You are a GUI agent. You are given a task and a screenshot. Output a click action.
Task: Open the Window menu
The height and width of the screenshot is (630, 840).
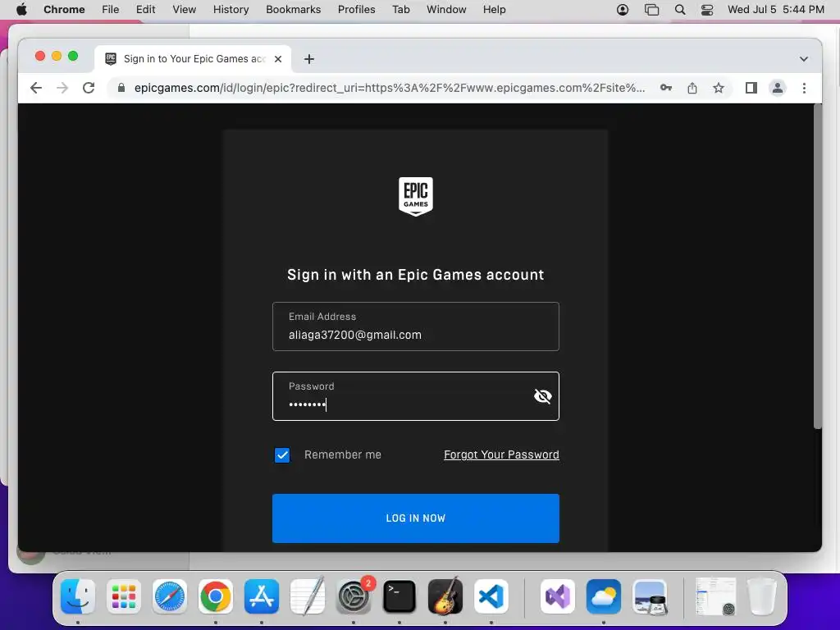pyautogui.click(x=446, y=10)
